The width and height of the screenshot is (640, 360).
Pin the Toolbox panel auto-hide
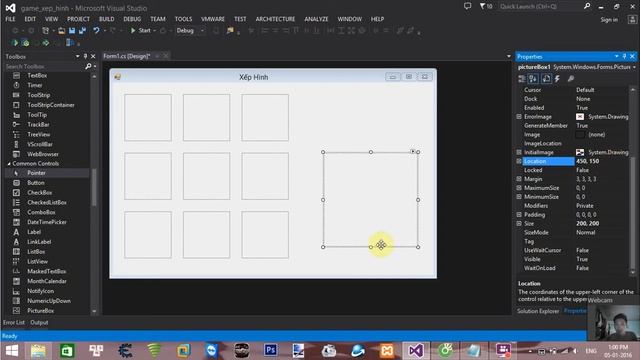[x=85, y=56]
